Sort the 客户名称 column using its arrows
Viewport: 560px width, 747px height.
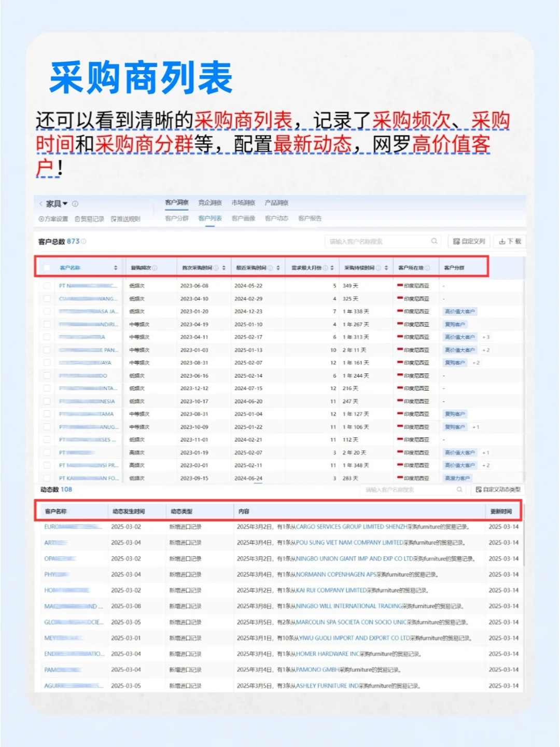pos(115,268)
